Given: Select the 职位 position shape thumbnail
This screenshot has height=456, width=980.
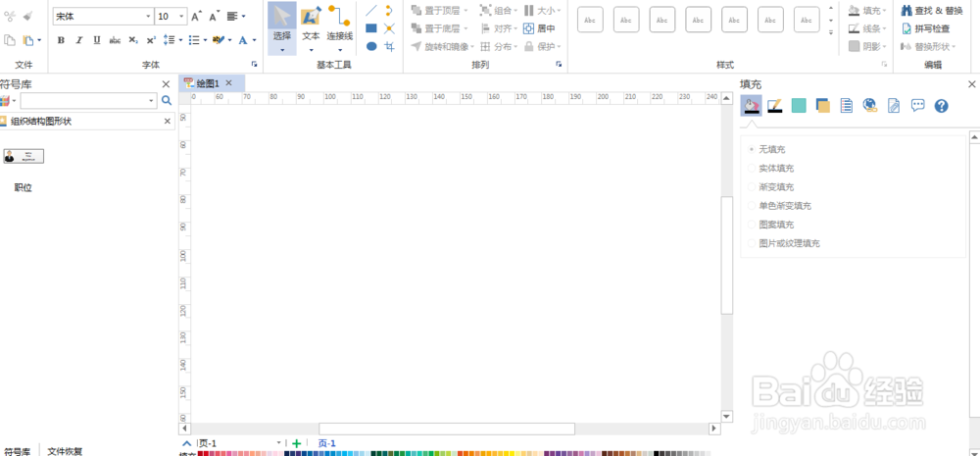Looking at the screenshot, I should coord(24,156).
